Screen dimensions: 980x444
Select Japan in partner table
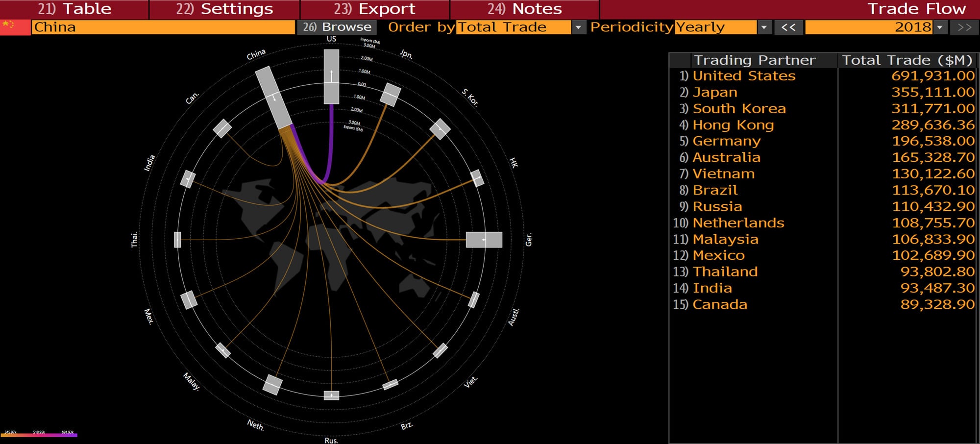[715, 92]
